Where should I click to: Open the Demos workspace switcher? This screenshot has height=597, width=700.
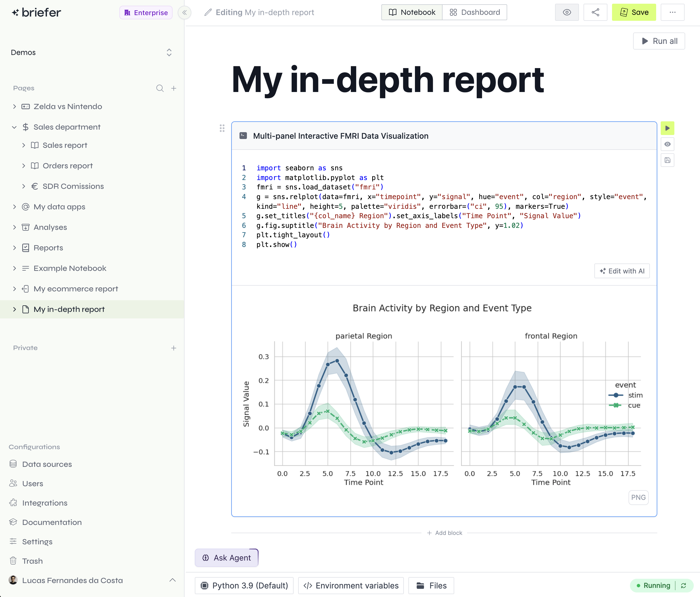tap(169, 52)
